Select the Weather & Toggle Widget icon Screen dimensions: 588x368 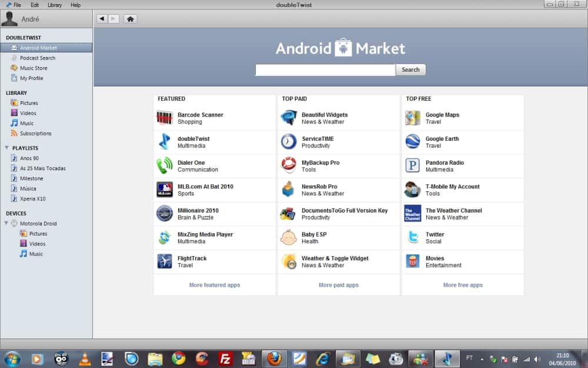point(289,261)
